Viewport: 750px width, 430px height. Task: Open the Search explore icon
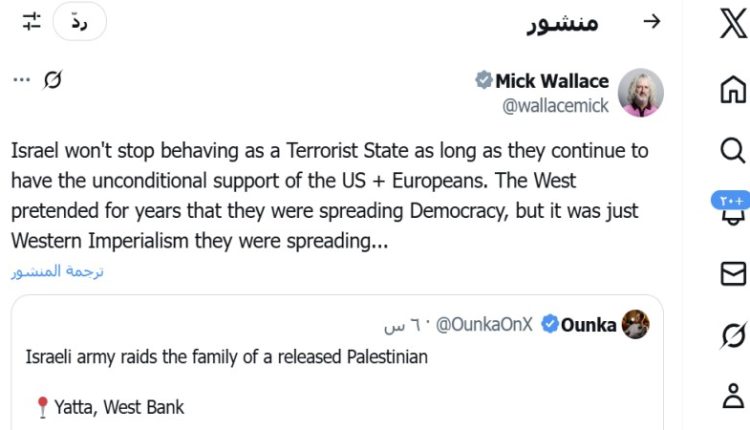(x=732, y=150)
